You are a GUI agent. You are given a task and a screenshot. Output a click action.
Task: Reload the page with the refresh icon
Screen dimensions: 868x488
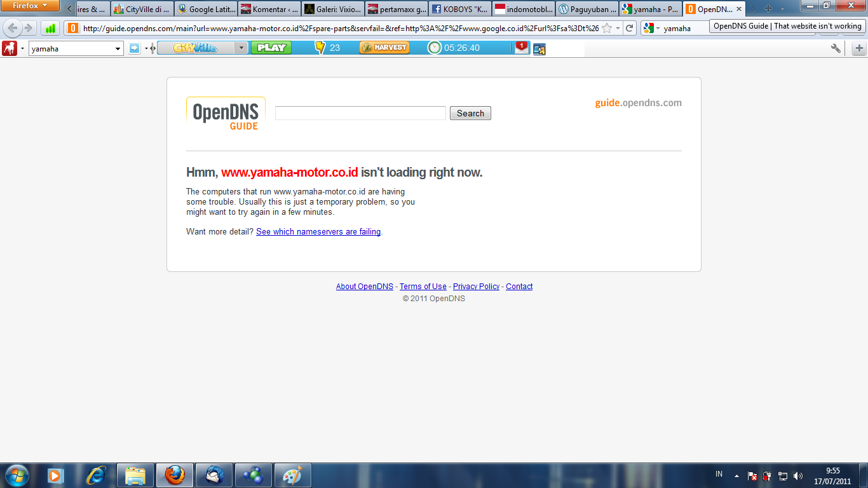(x=629, y=28)
